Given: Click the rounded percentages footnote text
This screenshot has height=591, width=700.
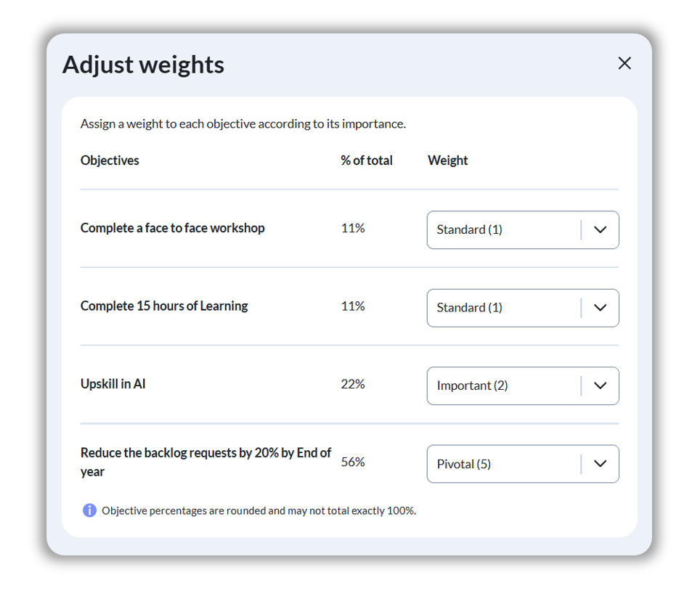Looking at the screenshot, I should click(x=259, y=510).
